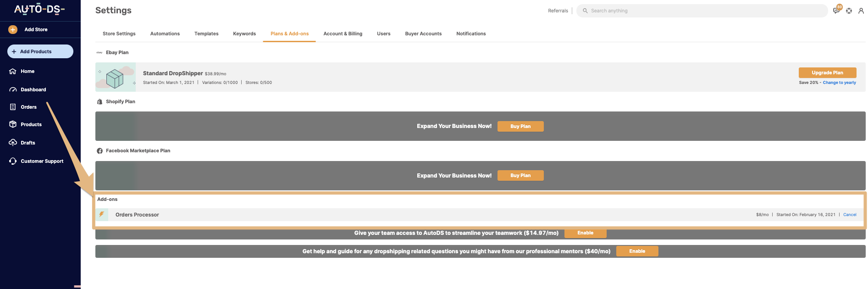Click the Change to yearly link
This screenshot has height=289, width=868.
coord(839,83)
